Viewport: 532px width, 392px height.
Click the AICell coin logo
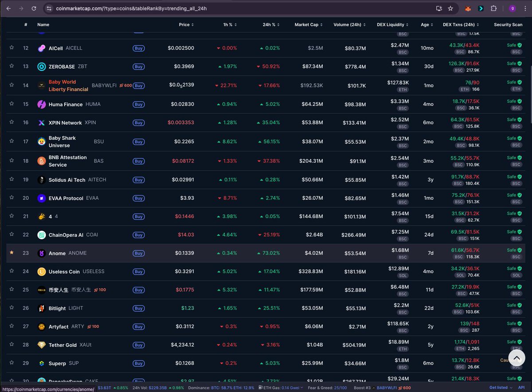click(x=41, y=48)
